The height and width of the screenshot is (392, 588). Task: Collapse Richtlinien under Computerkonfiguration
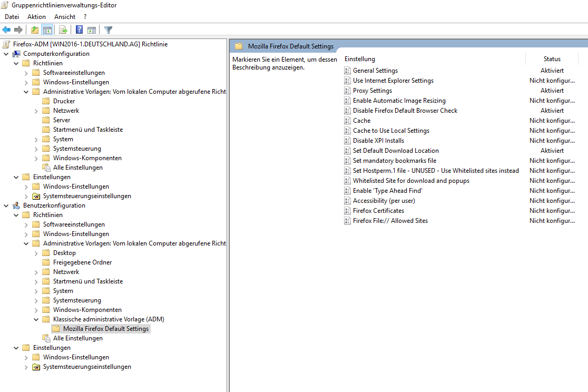(16, 63)
